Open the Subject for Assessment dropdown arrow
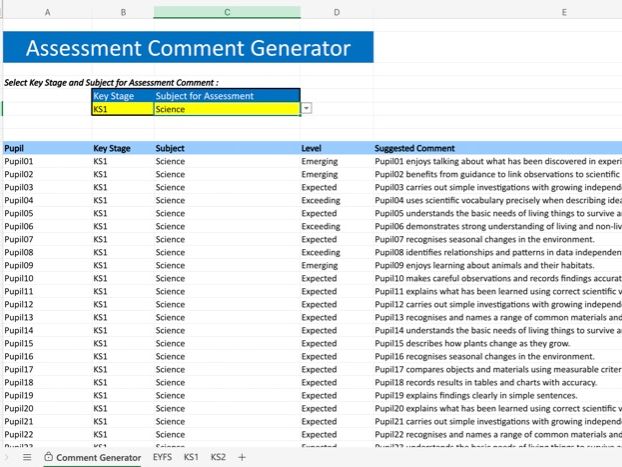The height and width of the screenshot is (467, 622). pyautogui.click(x=307, y=108)
